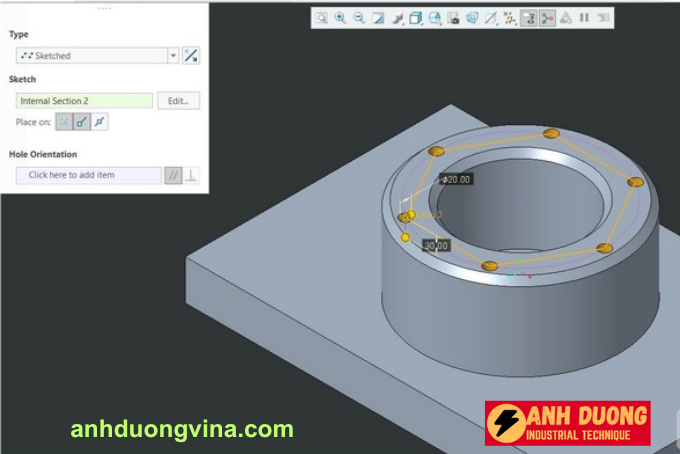Toggle Place on line midpoints option
Screen dimensions: 680x454
point(99,122)
